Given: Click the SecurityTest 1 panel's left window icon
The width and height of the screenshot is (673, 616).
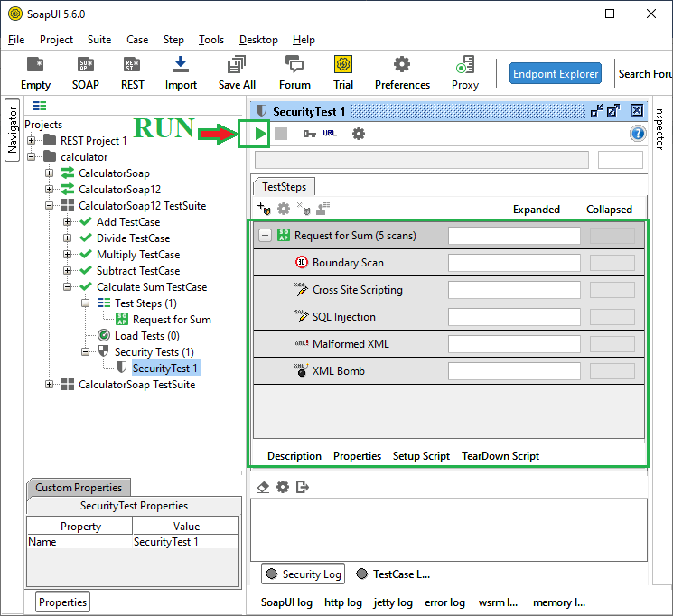Looking at the screenshot, I should (x=596, y=111).
